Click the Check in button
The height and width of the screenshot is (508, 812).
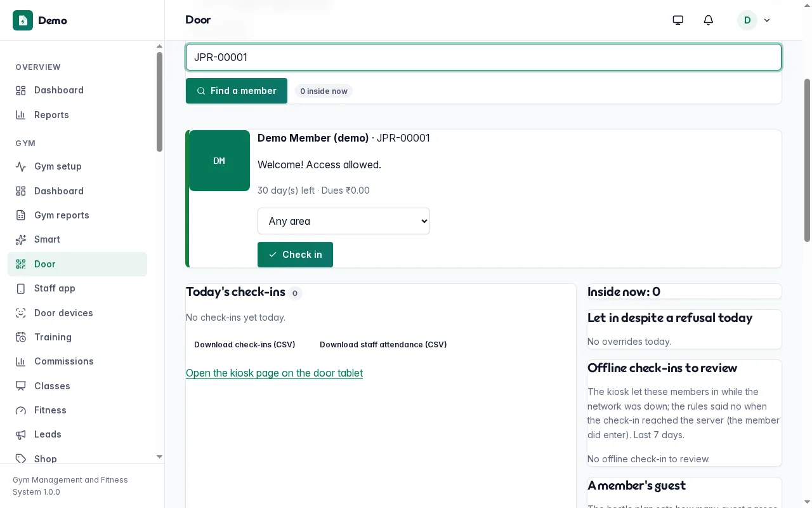click(295, 255)
